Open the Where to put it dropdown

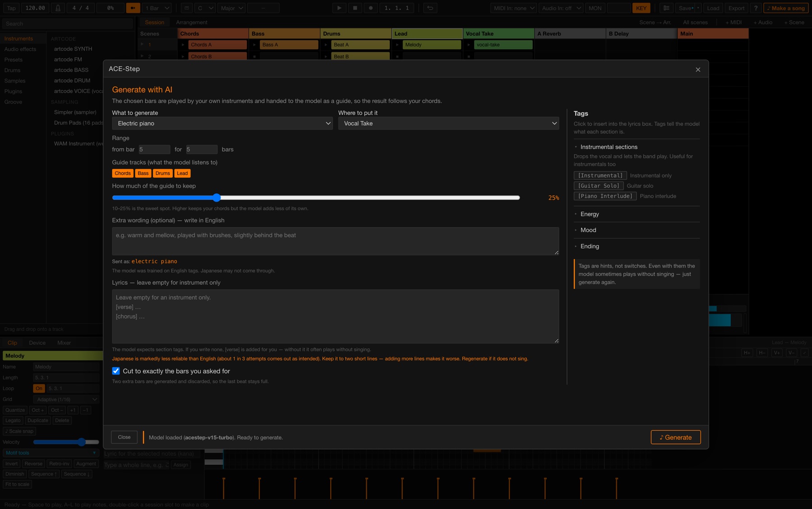(448, 123)
